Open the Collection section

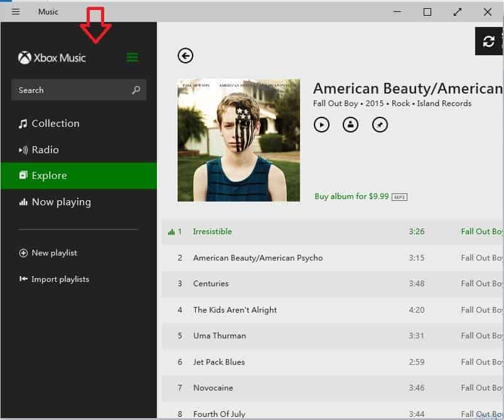[x=78, y=124]
